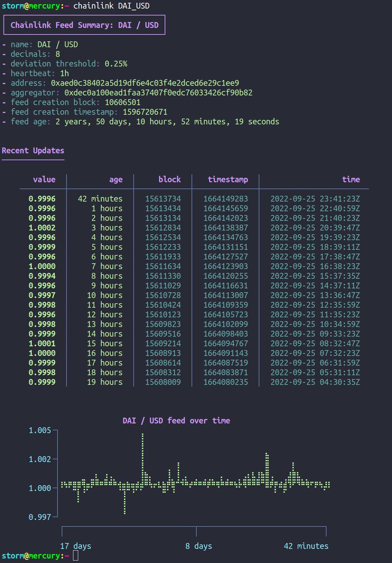This screenshot has width=392, height=563.
Task: Click the '7 hours' age cell
Action: [107, 266]
